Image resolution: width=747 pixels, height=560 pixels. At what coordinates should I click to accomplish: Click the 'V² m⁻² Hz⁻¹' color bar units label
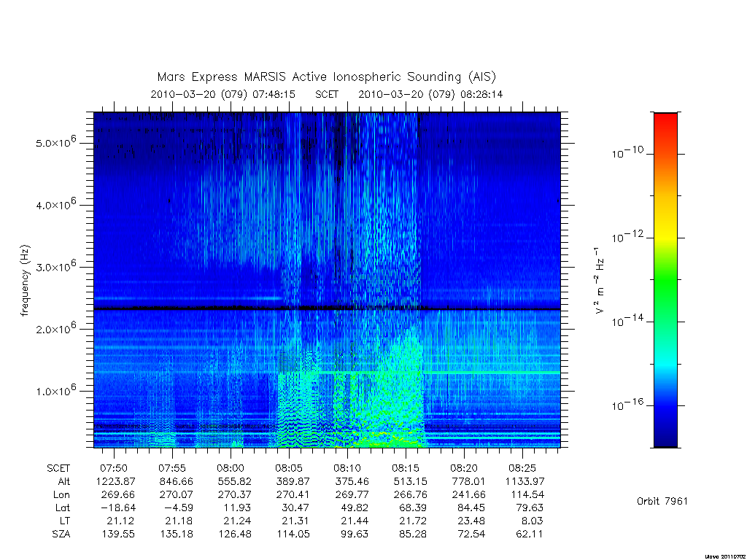[599, 281]
